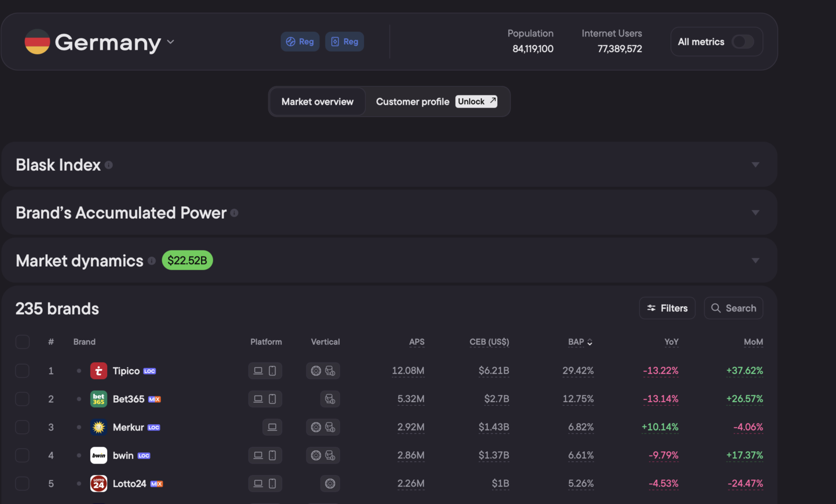This screenshot has width=836, height=504.
Task: Check the select-all brands header checkbox
Action: pos(23,342)
